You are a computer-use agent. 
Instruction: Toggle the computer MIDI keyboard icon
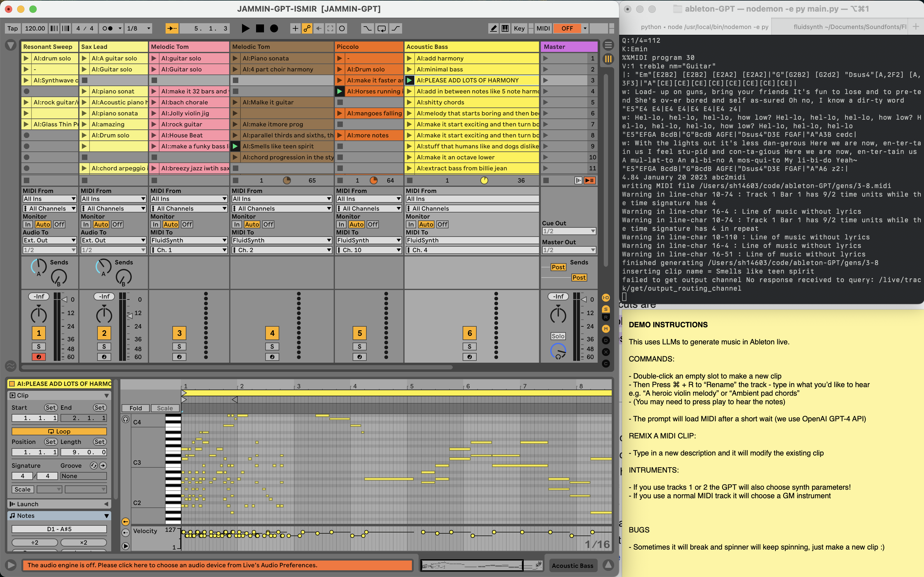pyautogui.click(x=505, y=28)
